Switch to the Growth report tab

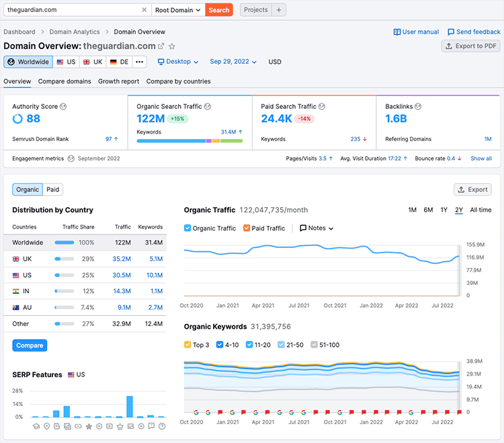click(x=118, y=81)
